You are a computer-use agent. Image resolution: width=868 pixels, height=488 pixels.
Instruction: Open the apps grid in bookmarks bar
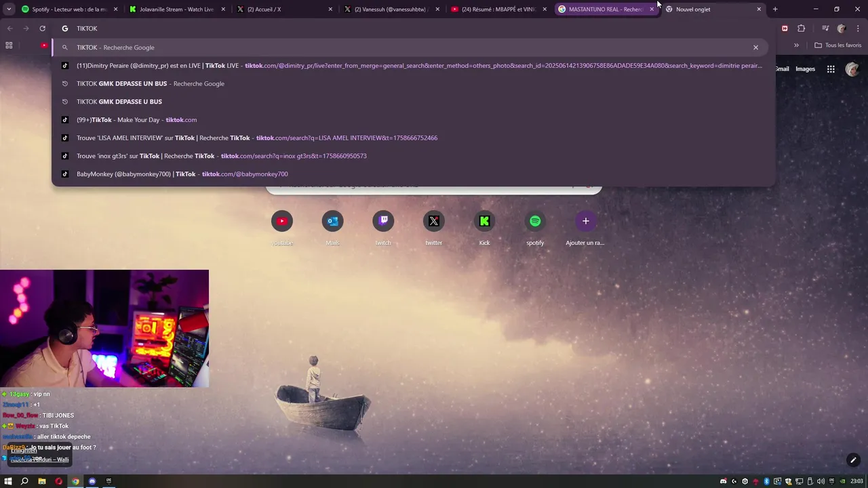[9, 45]
